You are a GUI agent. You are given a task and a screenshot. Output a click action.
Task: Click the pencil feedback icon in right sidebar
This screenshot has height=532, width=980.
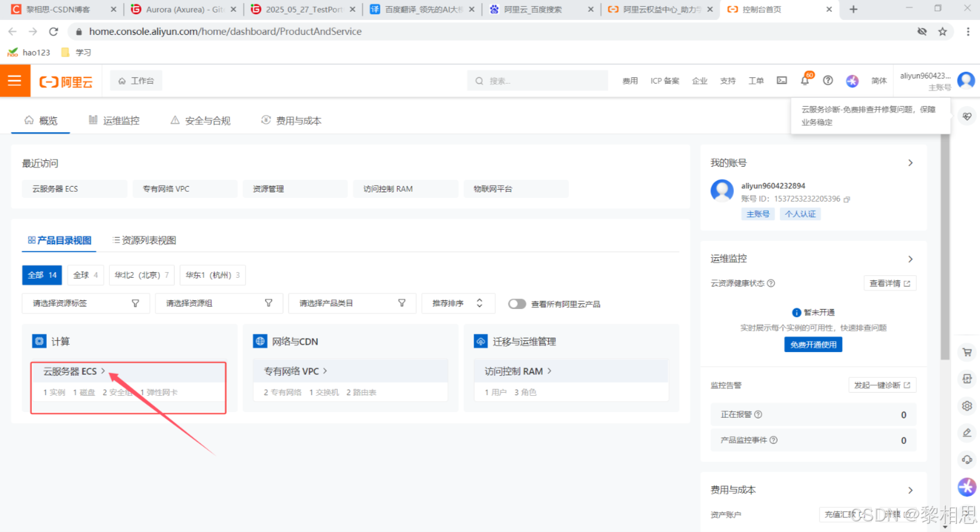(967, 433)
